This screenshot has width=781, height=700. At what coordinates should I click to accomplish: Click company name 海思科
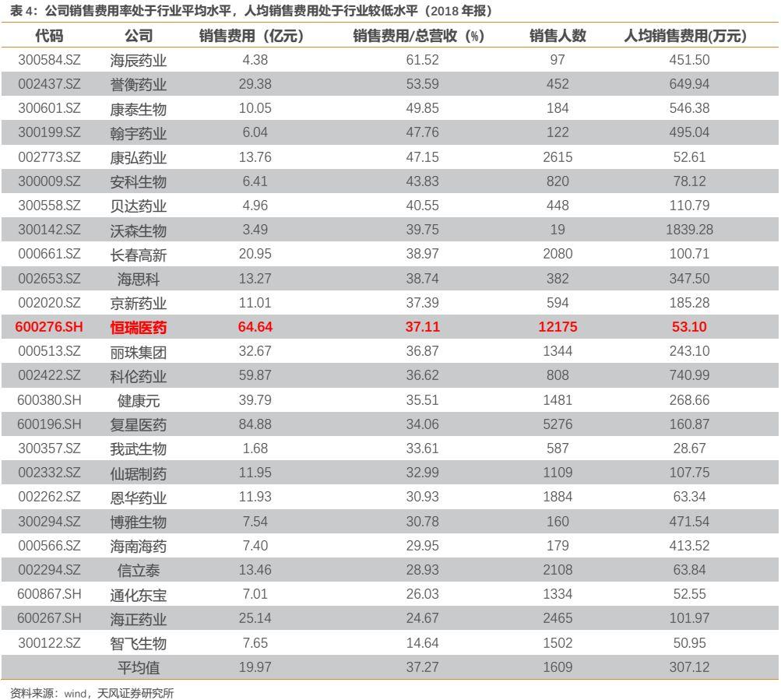pos(139,279)
